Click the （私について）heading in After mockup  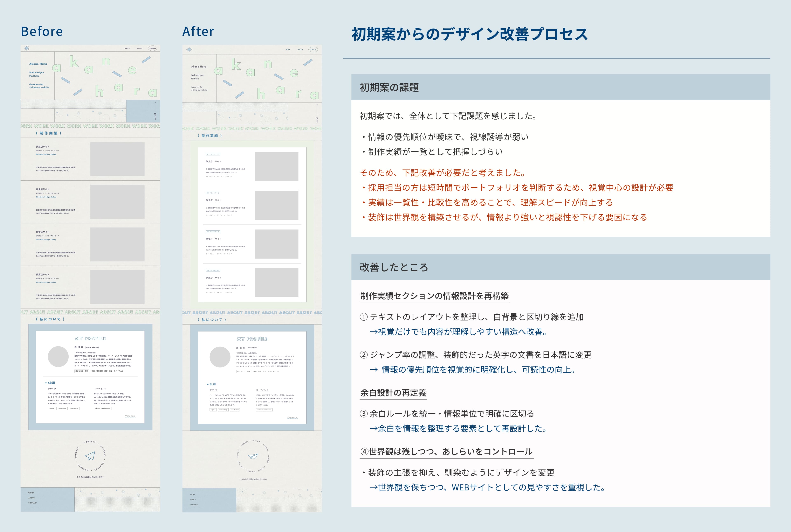pos(212,320)
